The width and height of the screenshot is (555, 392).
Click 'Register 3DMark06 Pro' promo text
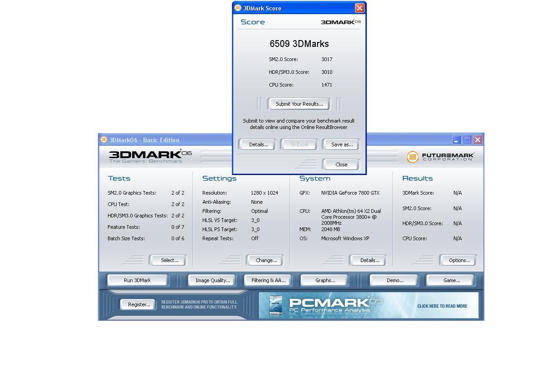(x=199, y=304)
